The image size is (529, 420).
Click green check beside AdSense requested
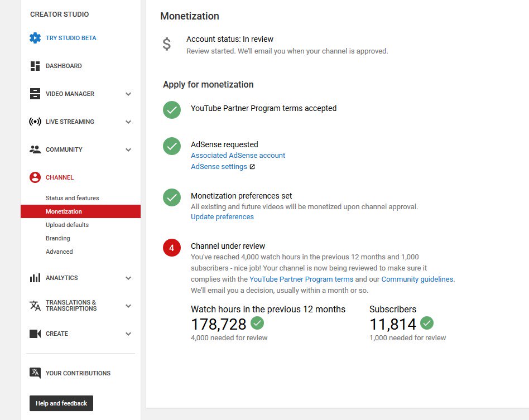pos(172,146)
